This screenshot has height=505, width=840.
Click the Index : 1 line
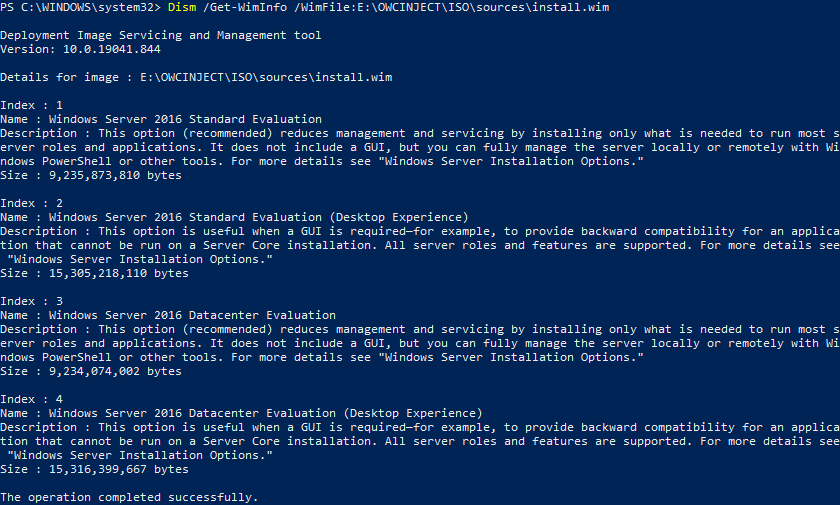pos(32,105)
